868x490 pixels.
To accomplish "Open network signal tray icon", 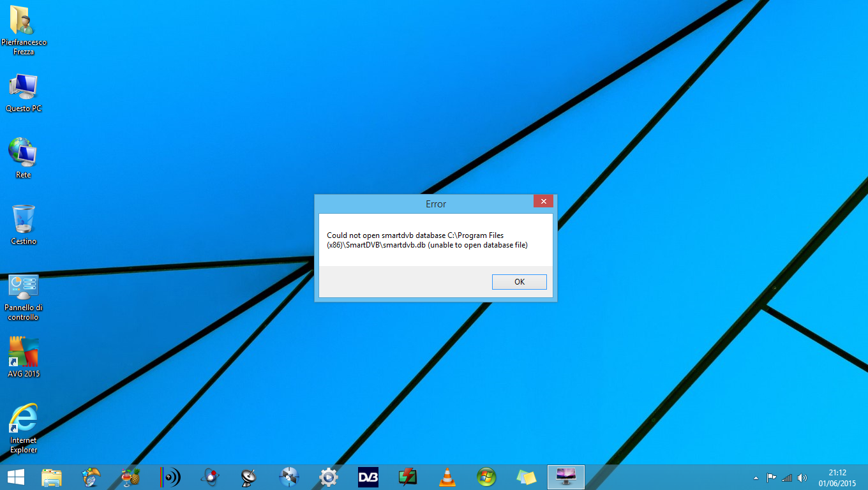I will coord(787,478).
